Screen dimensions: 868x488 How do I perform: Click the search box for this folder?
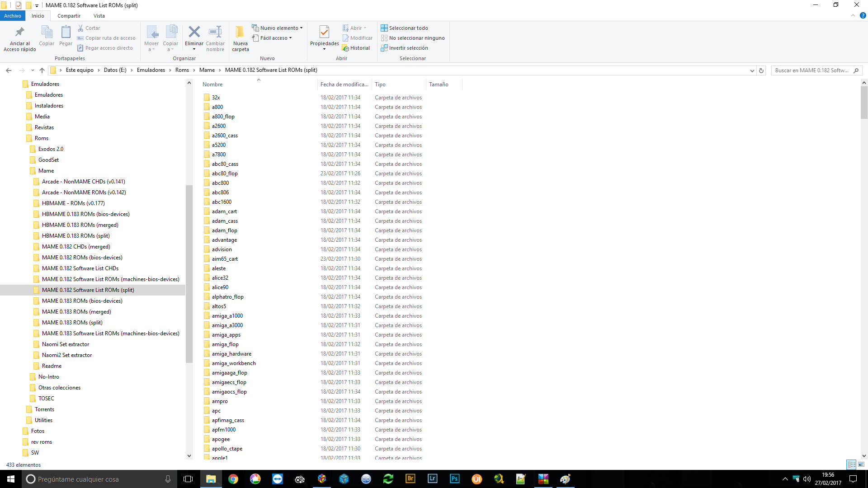(x=816, y=70)
